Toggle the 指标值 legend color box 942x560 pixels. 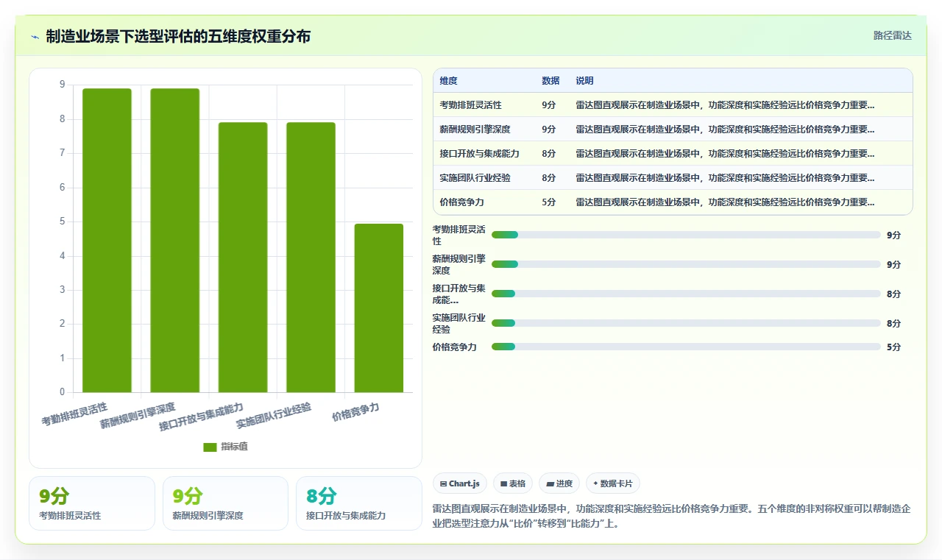[210, 447]
